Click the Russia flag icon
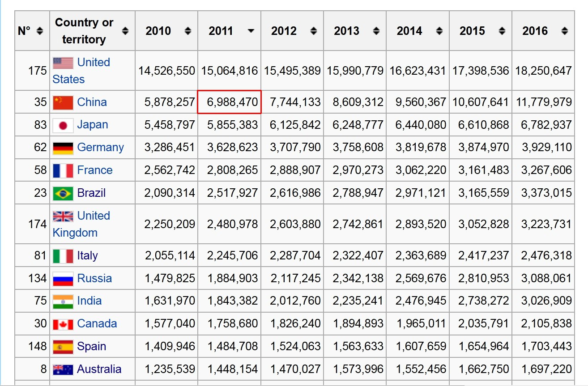Image resolution: width=588 pixels, height=386 pixels. point(63,279)
